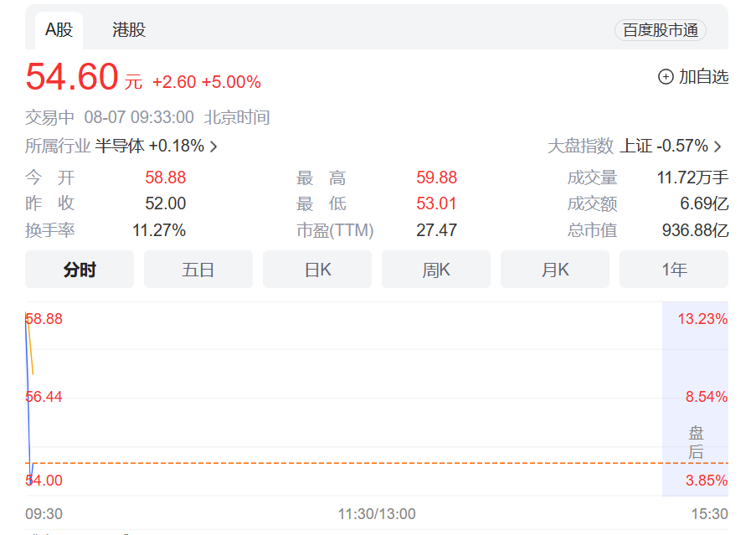Select the 日K chart view

(x=317, y=270)
